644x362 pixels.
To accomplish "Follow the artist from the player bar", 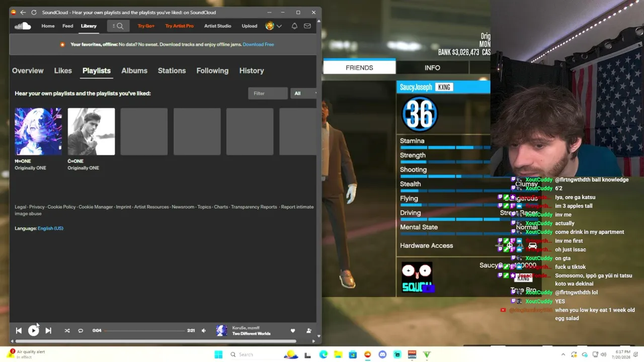I will [x=309, y=331].
